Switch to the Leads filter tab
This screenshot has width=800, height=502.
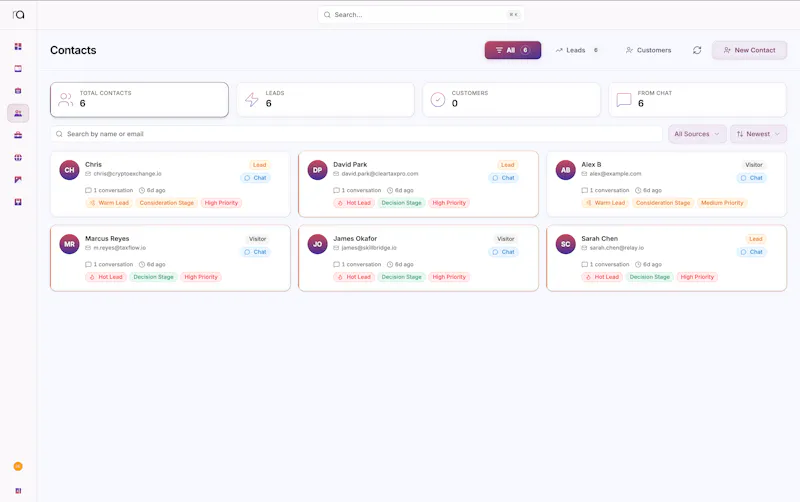tap(577, 50)
